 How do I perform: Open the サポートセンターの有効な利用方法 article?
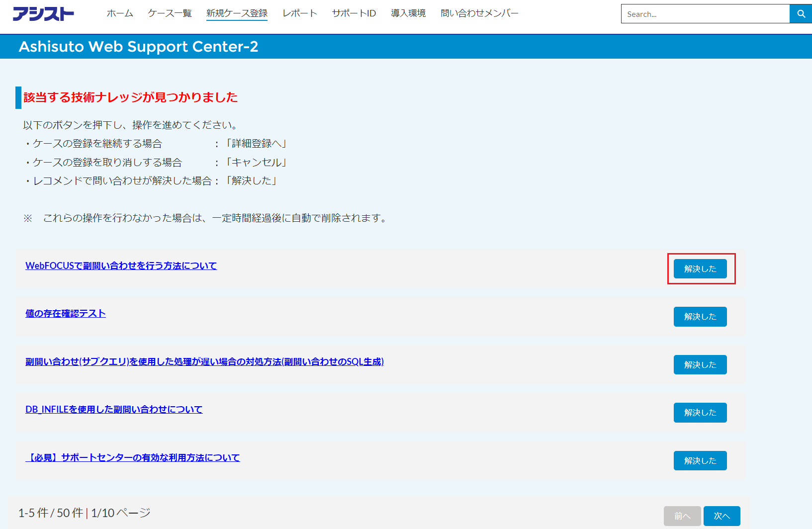coord(132,457)
